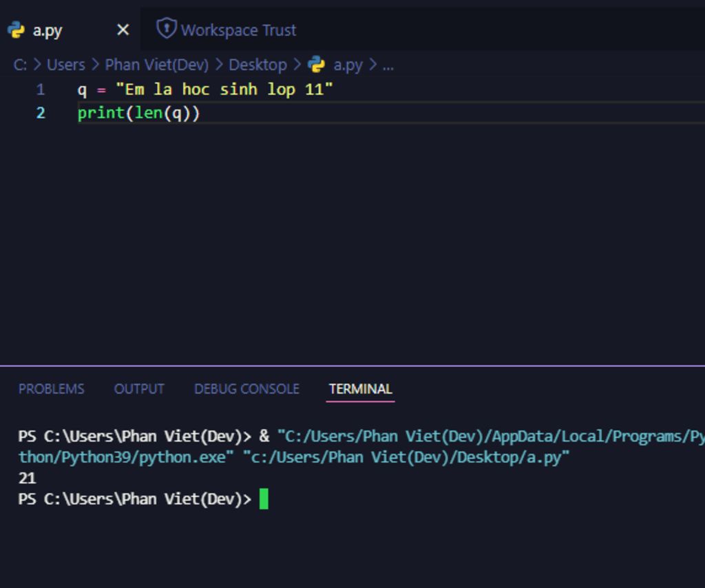705x588 pixels.
Task: Open the PROBLEMS panel tab
Action: [x=51, y=389]
